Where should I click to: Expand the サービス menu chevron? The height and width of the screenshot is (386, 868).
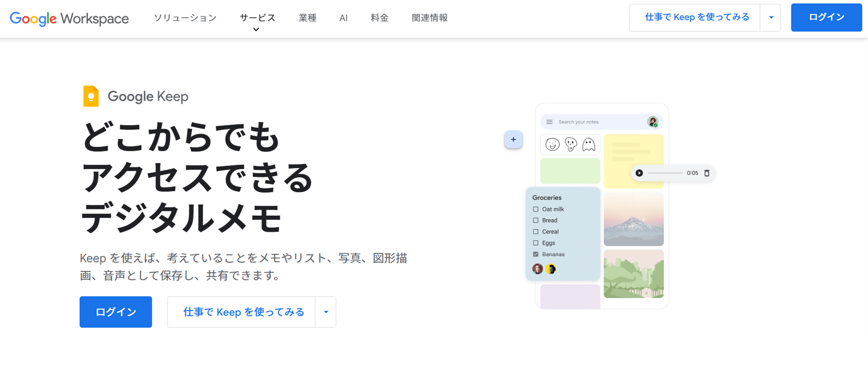point(256,30)
